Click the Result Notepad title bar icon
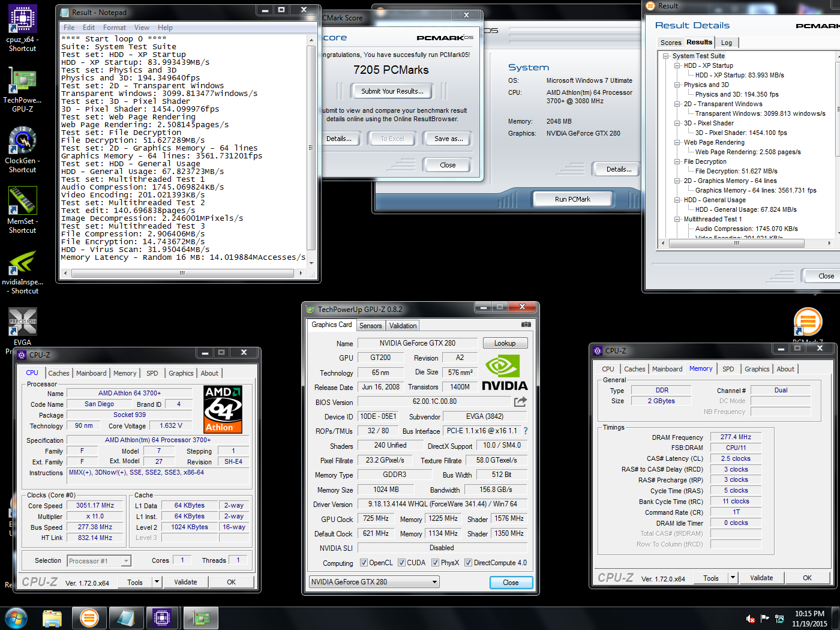 [x=65, y=12]
